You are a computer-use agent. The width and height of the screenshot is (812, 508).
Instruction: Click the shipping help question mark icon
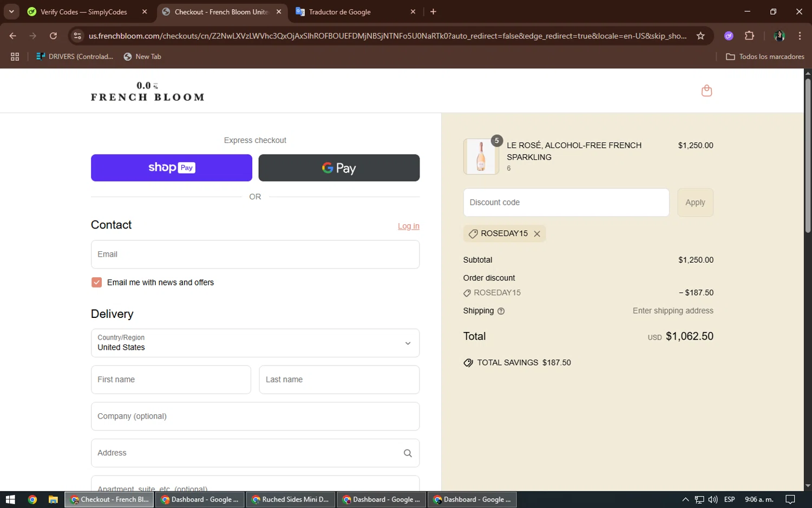tap(501, 311)
